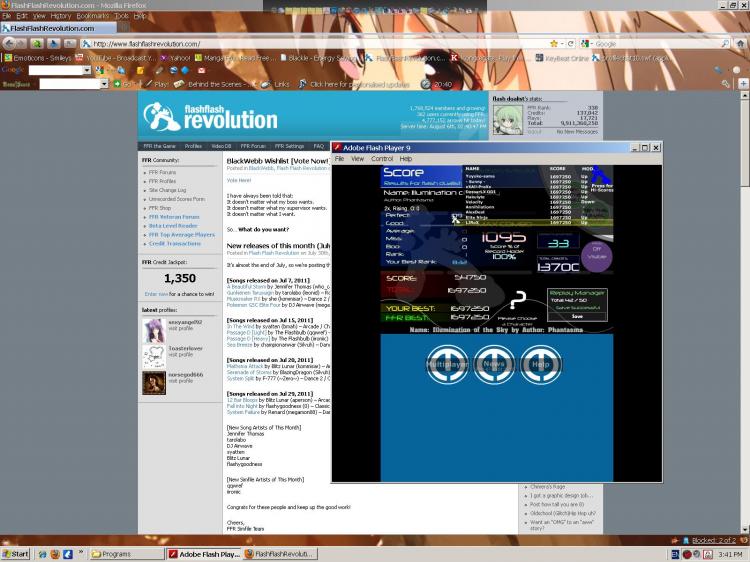Click the Yahoo! bookmark
This screenshot has height=562, width=750.
[175, 58]
